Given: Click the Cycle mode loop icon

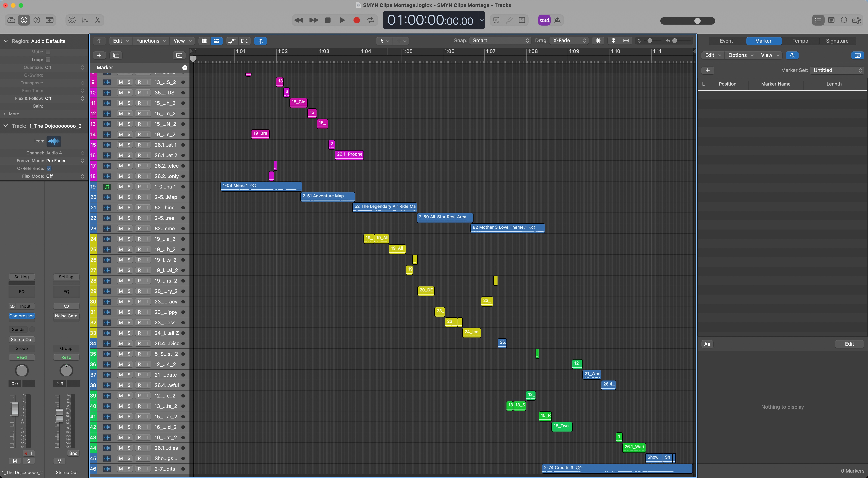Looking at the screenshot, I should 371,20.
